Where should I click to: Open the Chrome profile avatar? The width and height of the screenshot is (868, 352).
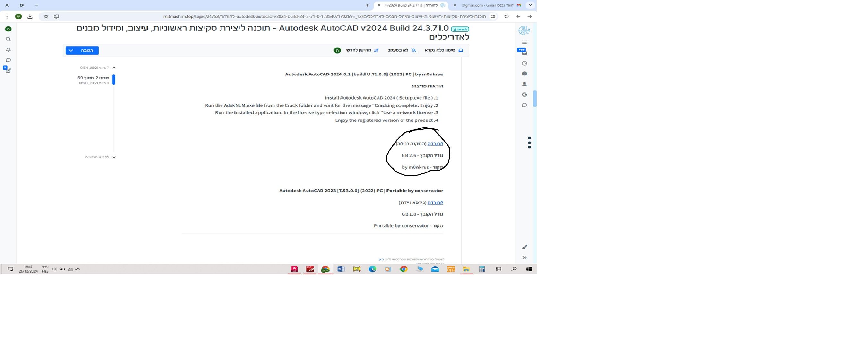tap(19, 16)
